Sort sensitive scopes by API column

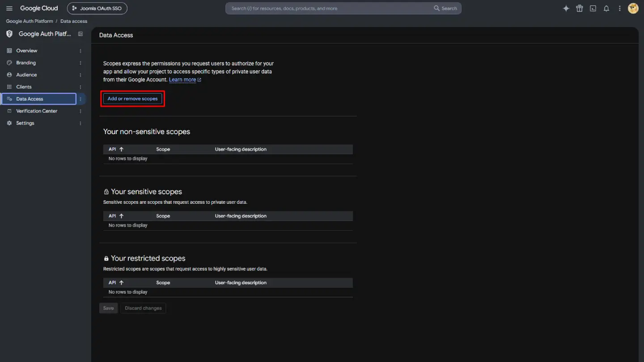point(116,216)
